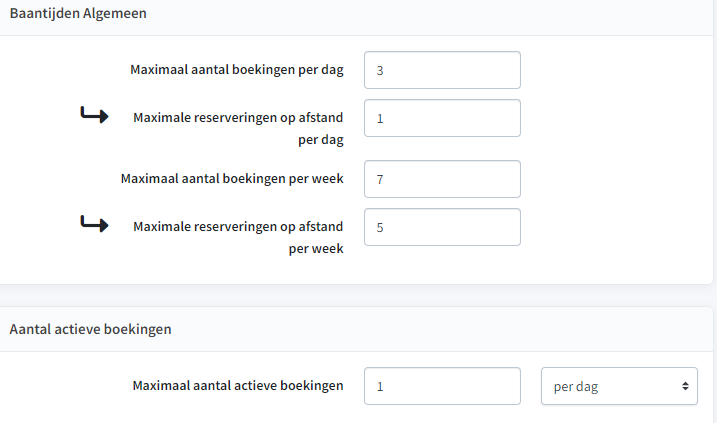Click the Maximale reserveringen op afstand per dag label
The width and height of the screenshot is (717, 423).
[x=238, y=129]
